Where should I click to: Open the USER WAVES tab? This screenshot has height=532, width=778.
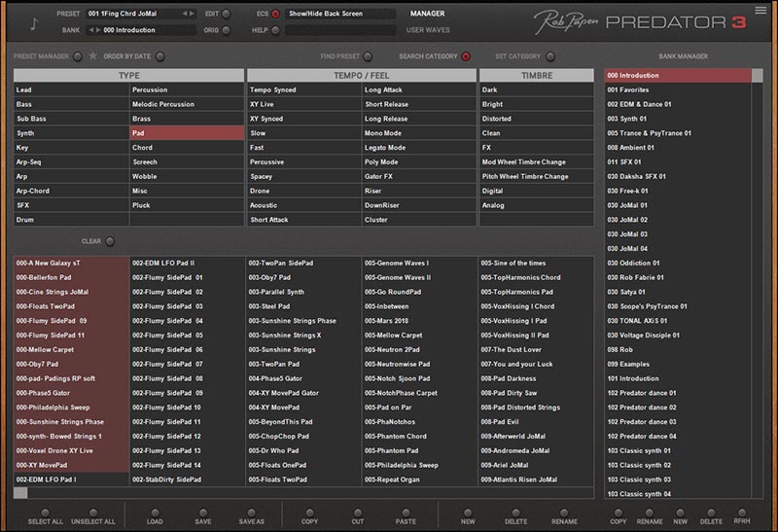click(x=428, y=30)
